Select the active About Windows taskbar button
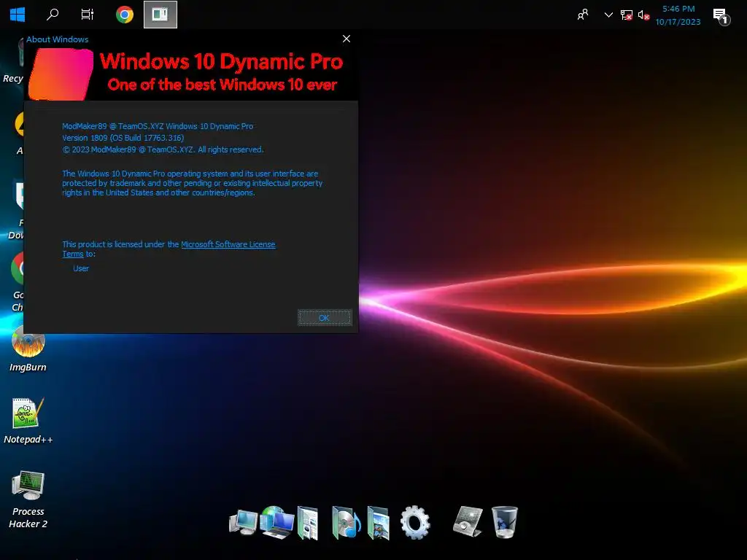 pyautogui.click(x=160, y=15)
